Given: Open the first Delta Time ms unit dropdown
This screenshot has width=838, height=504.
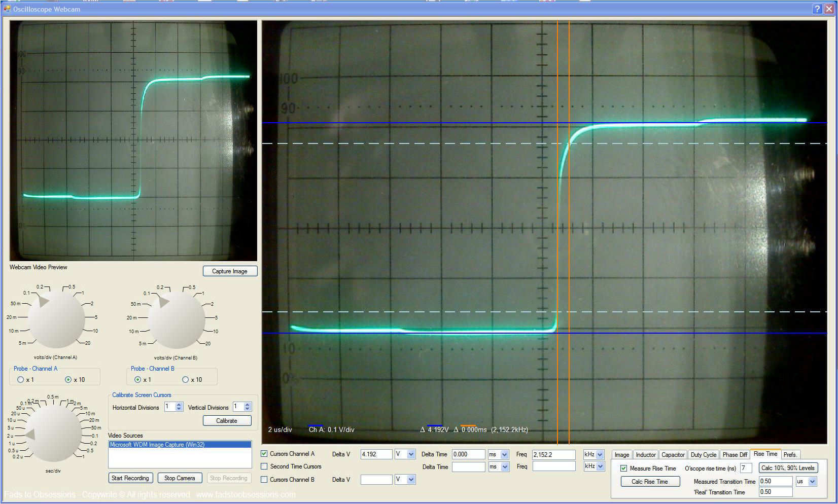Looking at the screenshot, I should pyautogui.click(x=504, y=454).
